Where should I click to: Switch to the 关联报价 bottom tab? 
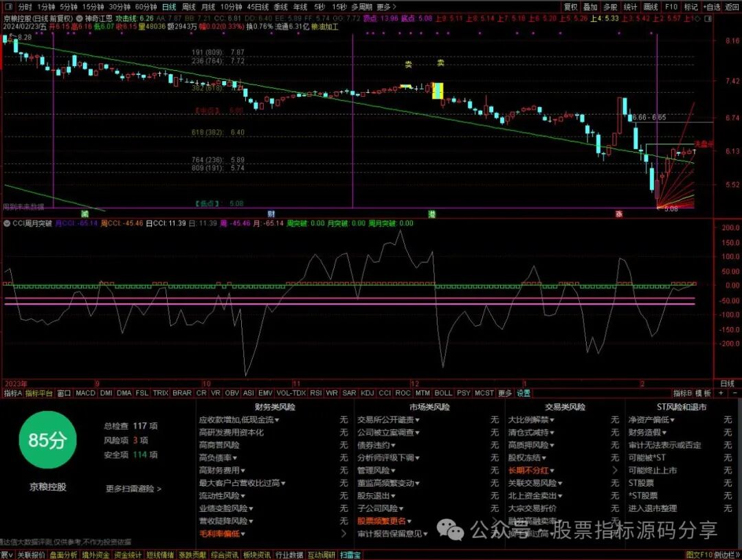pos(31,555)
